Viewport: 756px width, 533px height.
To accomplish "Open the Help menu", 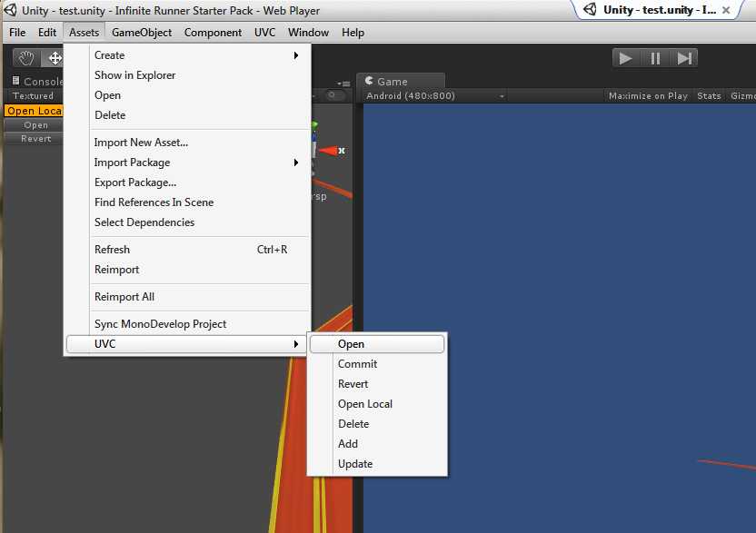I will coord(353,33).
